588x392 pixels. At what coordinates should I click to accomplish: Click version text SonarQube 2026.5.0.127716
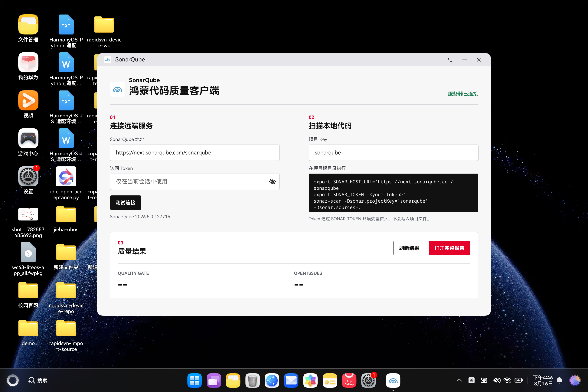(x=140, y=217)
